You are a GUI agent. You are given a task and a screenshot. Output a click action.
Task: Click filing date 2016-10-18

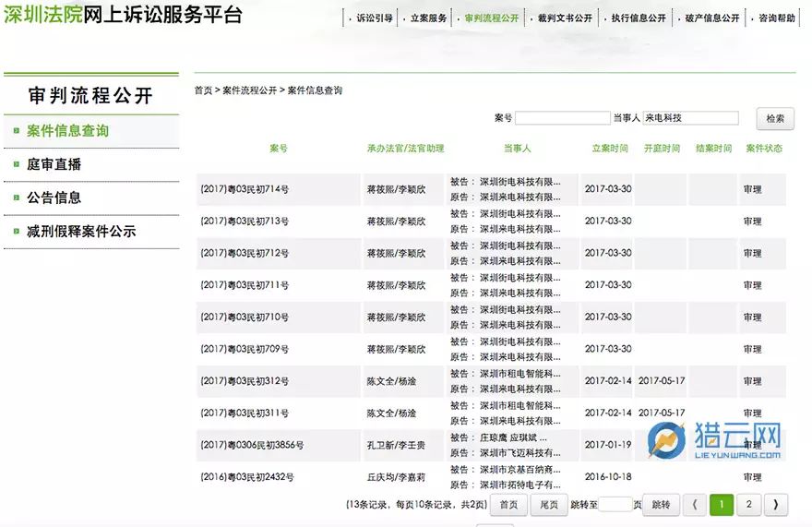[608, 477]
